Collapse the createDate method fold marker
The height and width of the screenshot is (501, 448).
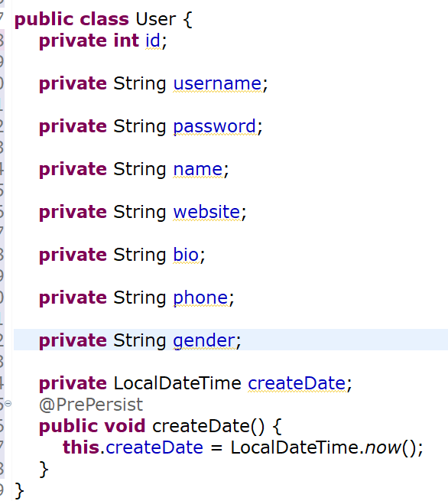(8, 404)
